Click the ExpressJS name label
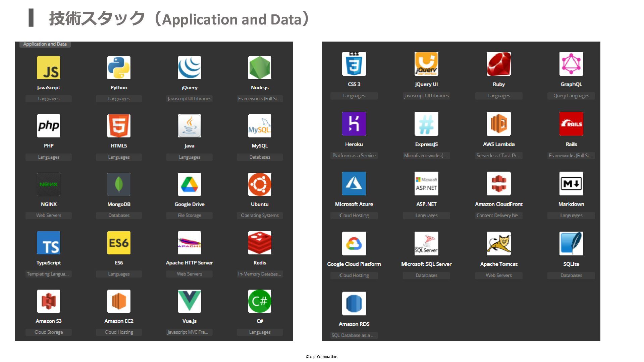Image resolution: width=644 pixels, height=362 pixels. pyautogui.click(x=426, y=144)
